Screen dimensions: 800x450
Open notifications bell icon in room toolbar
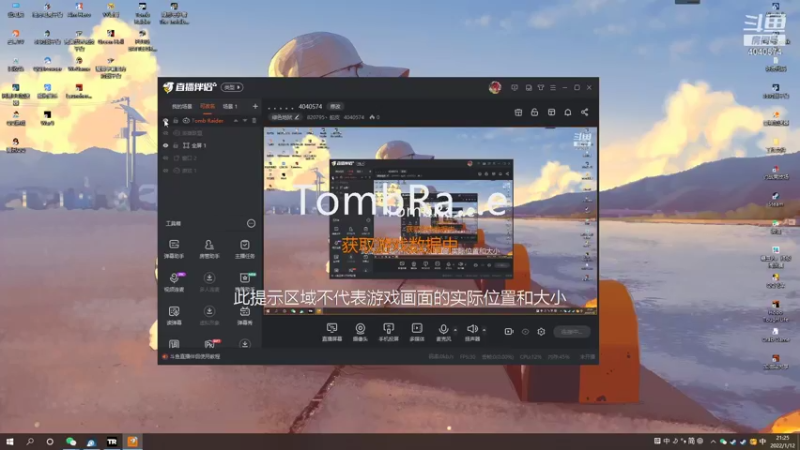click(568, 112)
